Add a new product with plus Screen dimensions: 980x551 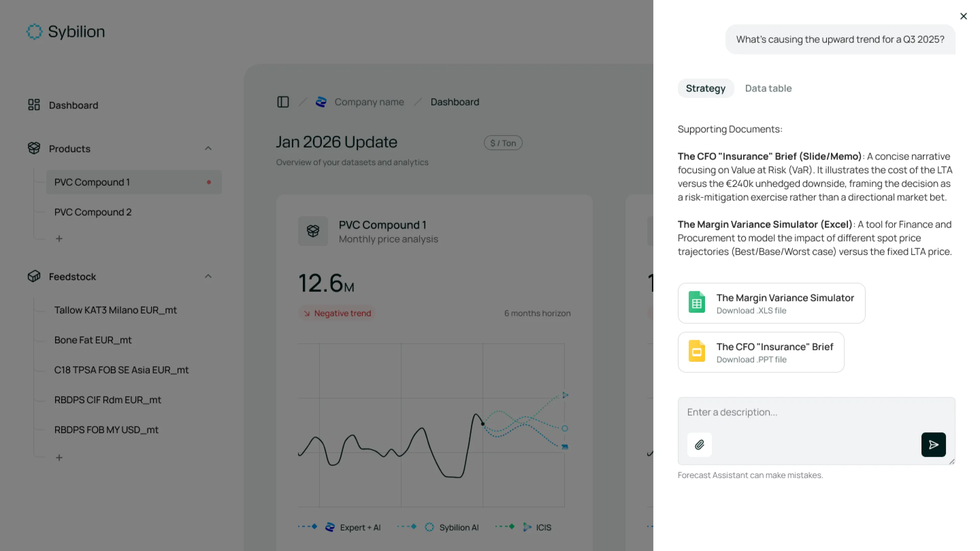tap(59, 238)
